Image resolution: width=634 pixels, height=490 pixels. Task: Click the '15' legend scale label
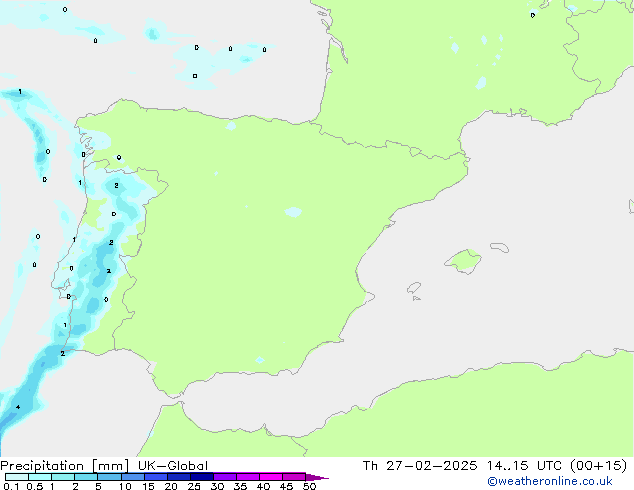point(148,486)
